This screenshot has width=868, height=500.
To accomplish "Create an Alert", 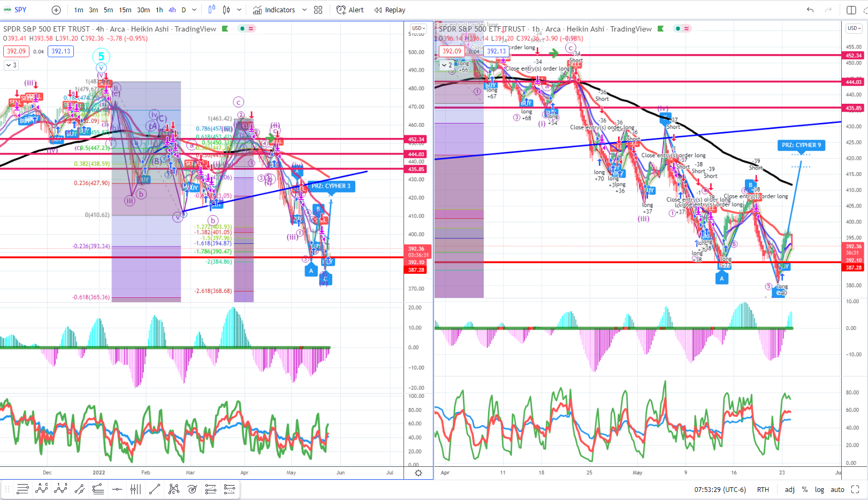I will point(350,10).
